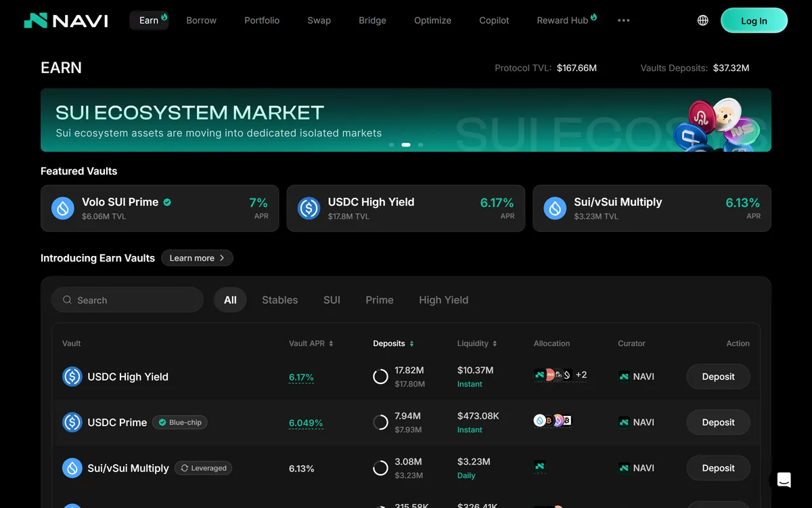Sort by Liquidity column

tap(477, 343)
